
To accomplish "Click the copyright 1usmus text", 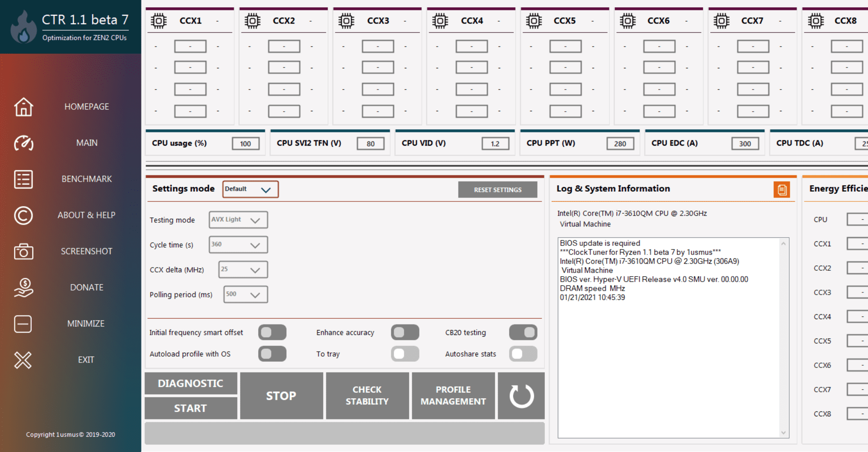I will 71,434.
